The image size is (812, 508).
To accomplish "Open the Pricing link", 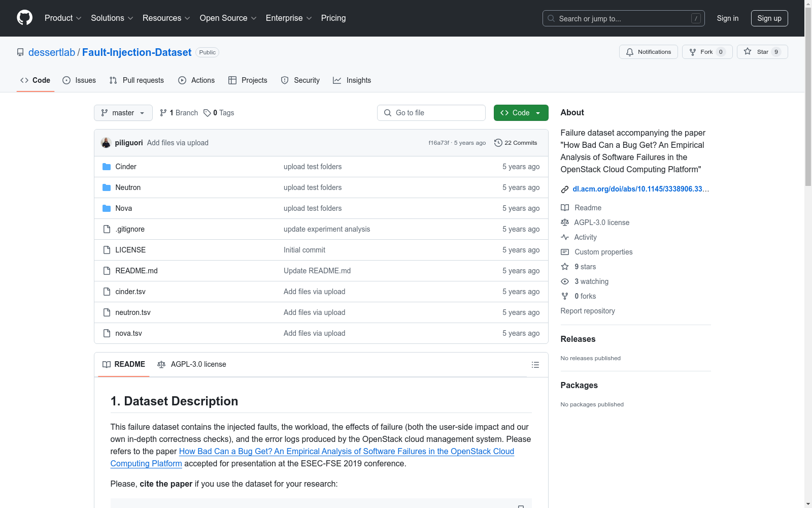I will (x=333, y=18).
